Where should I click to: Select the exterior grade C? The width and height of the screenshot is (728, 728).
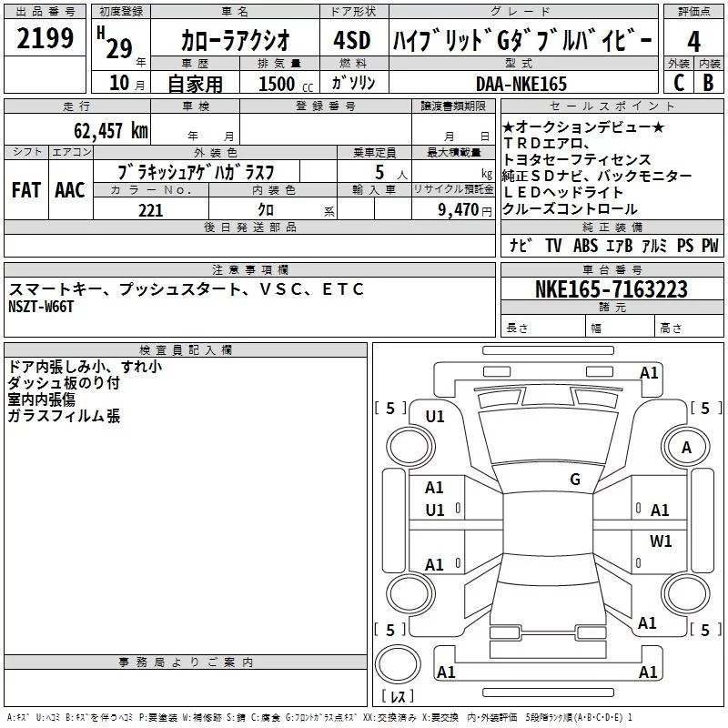[679, 83]
